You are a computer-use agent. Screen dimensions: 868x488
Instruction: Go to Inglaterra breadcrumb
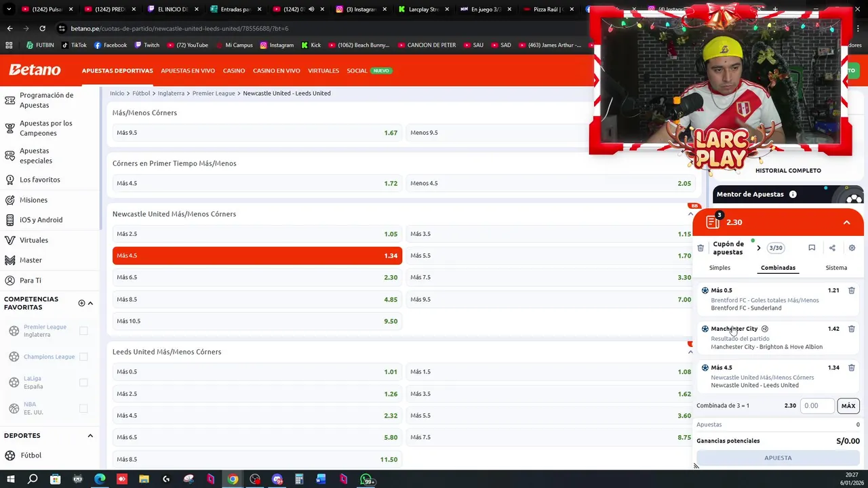coord(171,94)
